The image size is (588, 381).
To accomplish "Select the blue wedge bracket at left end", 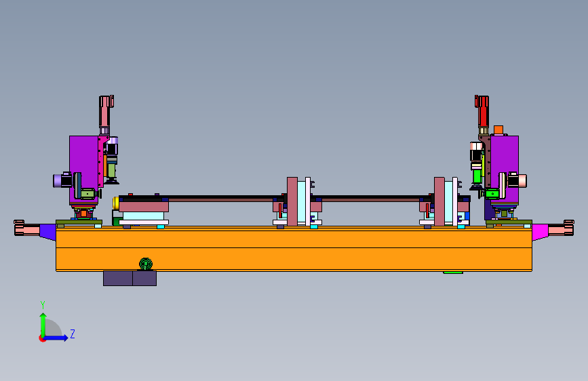I will 47,231.
